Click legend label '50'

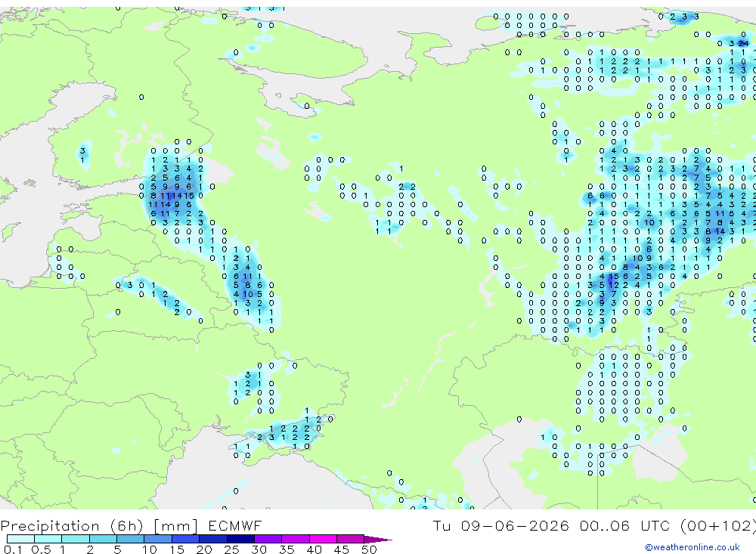(x=369, y=549)
